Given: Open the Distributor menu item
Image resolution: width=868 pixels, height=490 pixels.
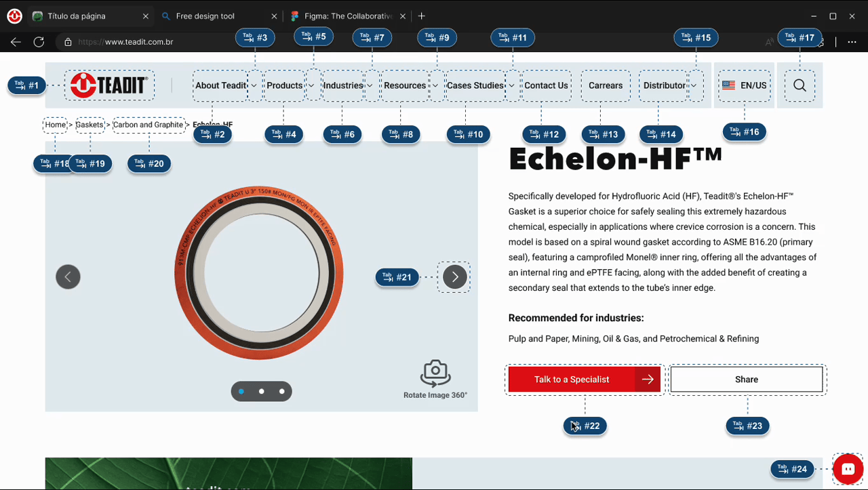Looking at the screenshot, I should (x=665, y=85).
